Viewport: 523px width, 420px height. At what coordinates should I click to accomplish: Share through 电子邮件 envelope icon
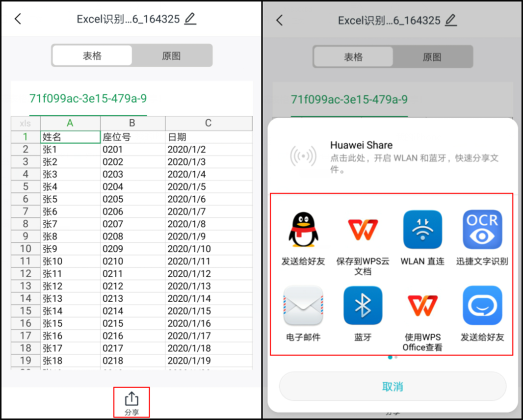[x=303, y=305]
